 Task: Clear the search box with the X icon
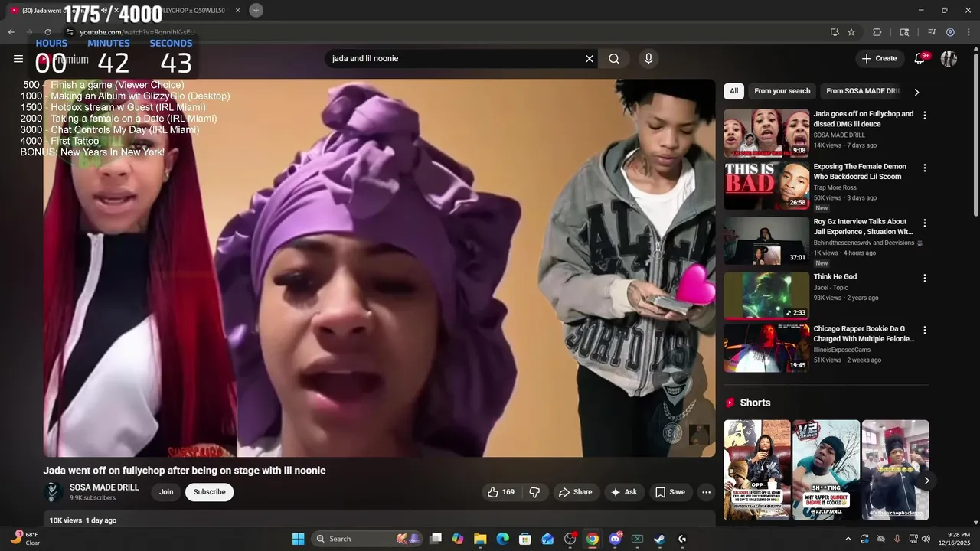(x=590, y=58)
